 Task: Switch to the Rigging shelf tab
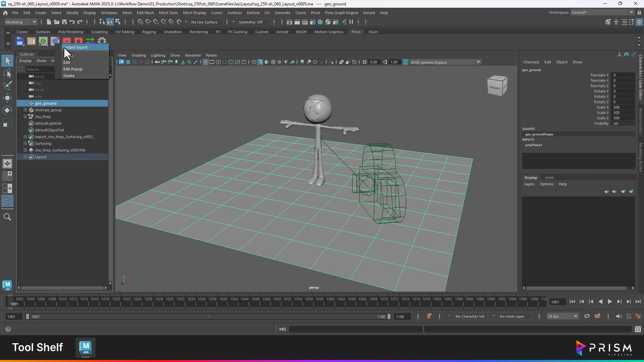pos(149,32)
